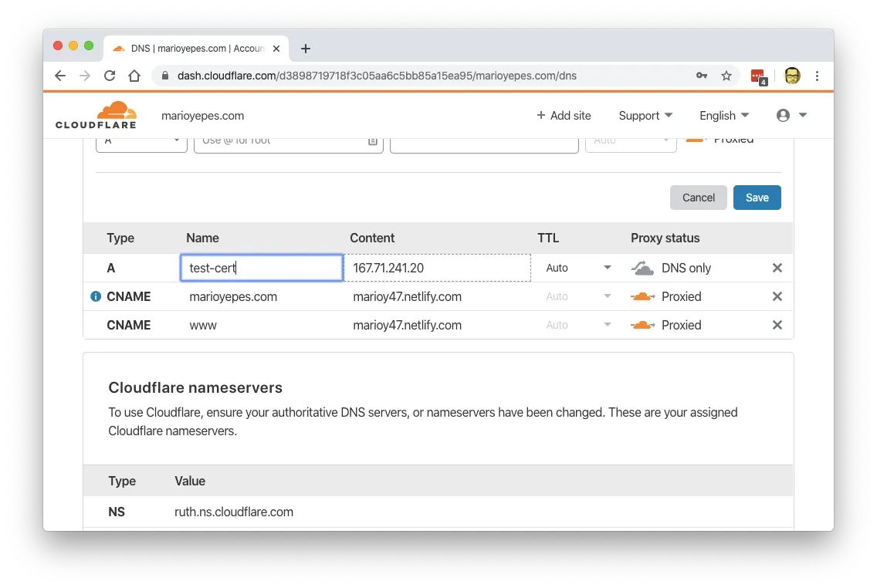Click Add site
877x588 pixels.
(564, 115)
